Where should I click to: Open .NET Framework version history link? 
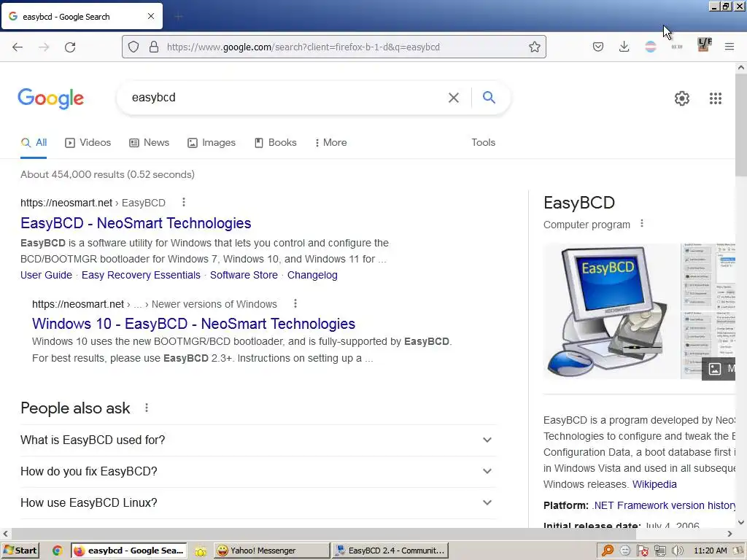[x=664, y=505]
